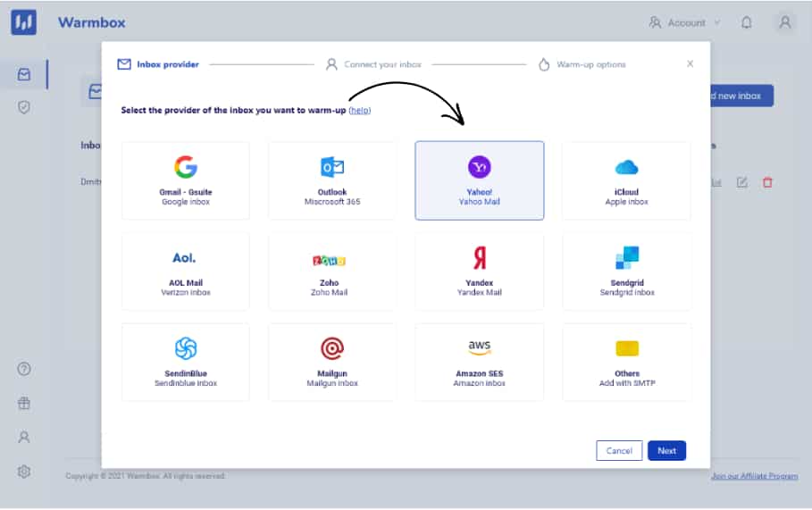Select the Yahoo! Mail provider
The width and height of the screenshot is (812, 510).
click(x=479, y=180)
